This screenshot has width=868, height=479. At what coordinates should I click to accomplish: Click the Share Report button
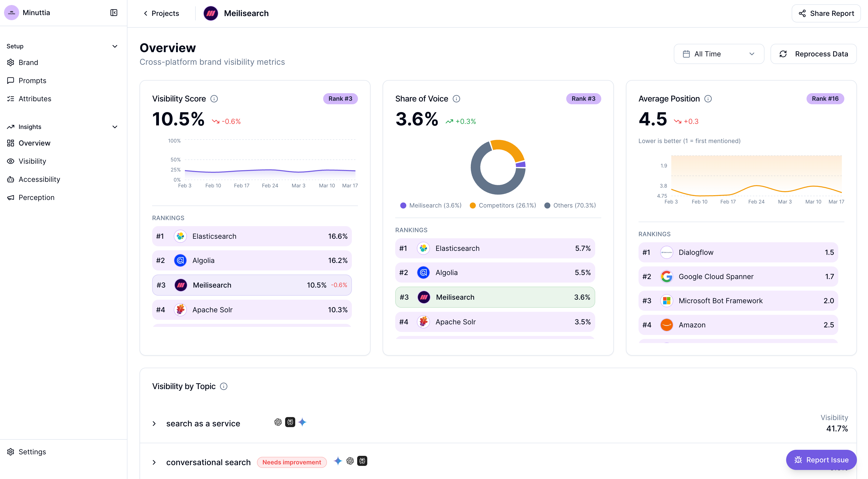click(x=826, y=14)
